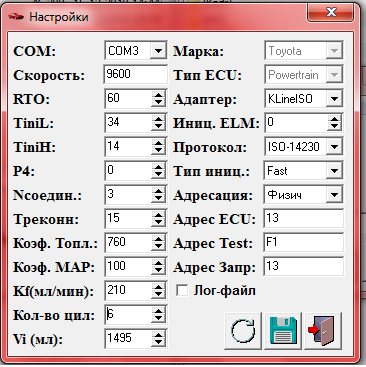Expand the Протокол ISO-14230 dropdown
This screenshot has height=367, width=366.
[334, 147]
